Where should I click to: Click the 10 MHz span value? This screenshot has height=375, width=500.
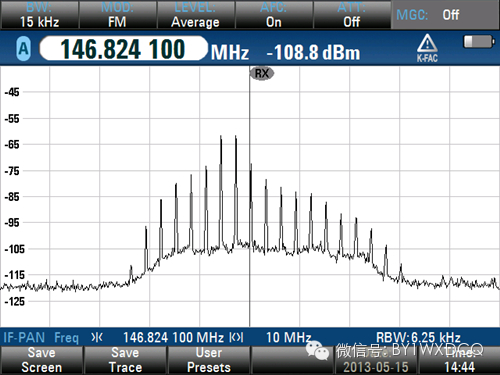coord(289,337)
